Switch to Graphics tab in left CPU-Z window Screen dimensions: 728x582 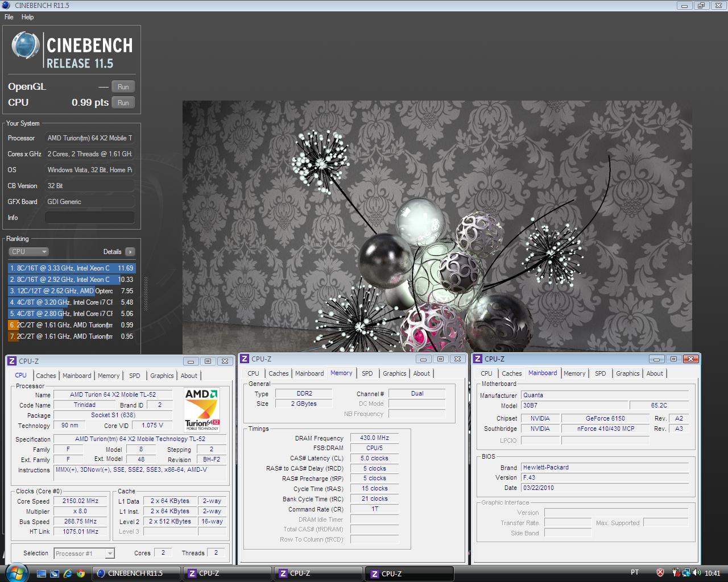[162, 376]
